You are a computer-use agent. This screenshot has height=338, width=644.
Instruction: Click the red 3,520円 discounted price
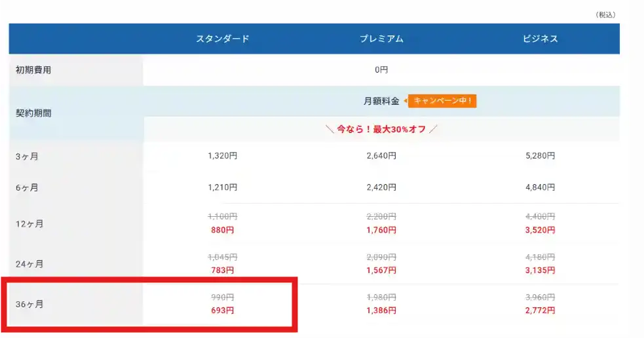pos(540,230)
